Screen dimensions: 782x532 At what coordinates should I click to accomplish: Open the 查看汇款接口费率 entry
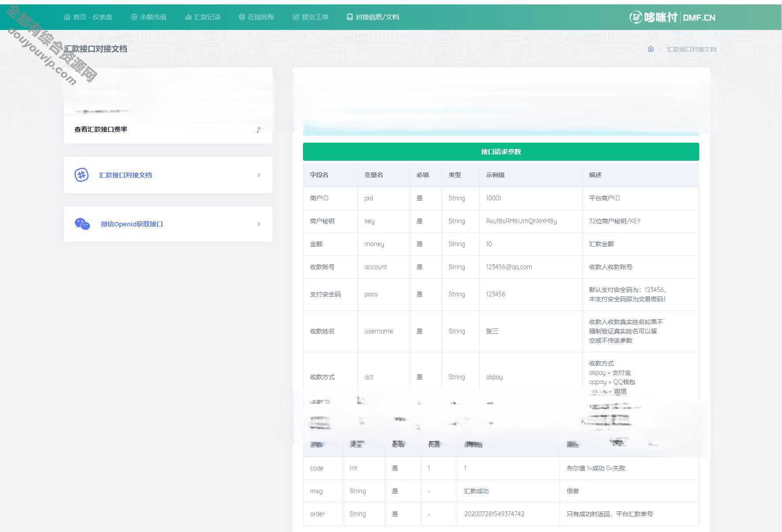168,129
